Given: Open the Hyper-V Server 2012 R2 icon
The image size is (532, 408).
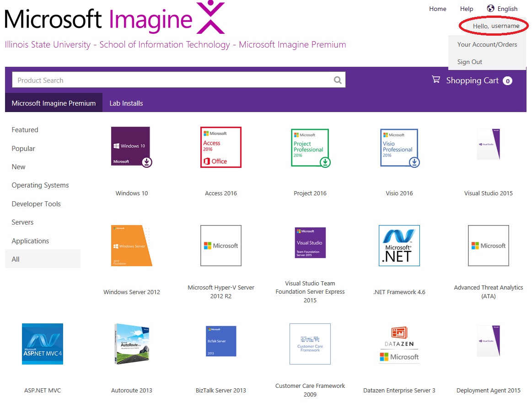Looking at the screenshot, I should (x=221, y=246).
